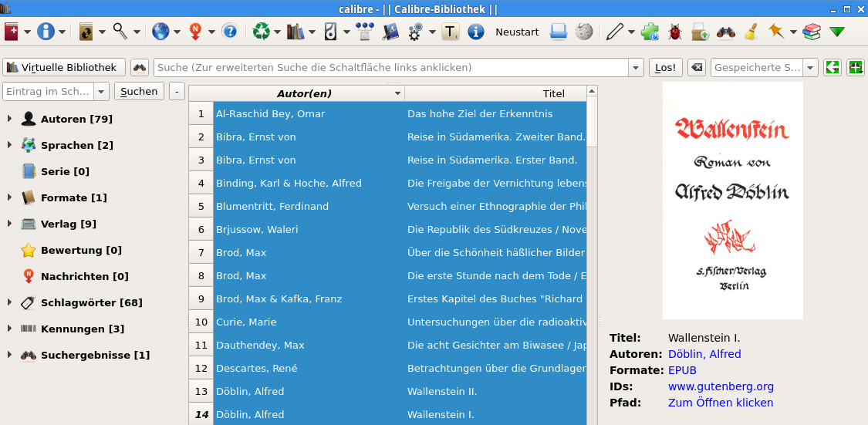Click the orange pushpin icon
The width and height of the screenshot is (868, 425).
777,32
